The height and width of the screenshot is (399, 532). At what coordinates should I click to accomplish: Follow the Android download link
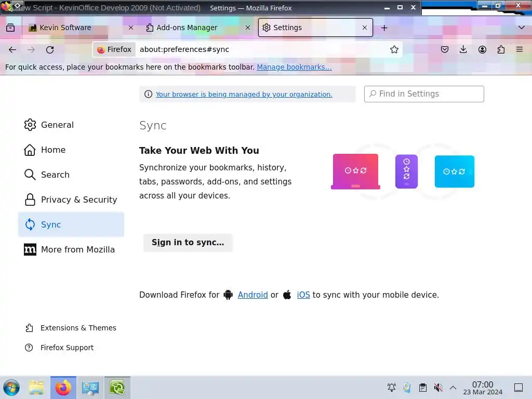(x=253, y=295)
